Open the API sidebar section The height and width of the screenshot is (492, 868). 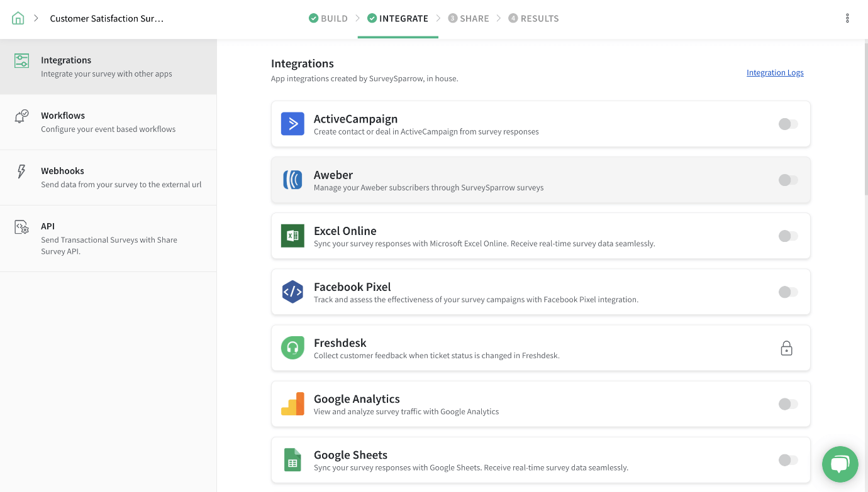pyautogui.click(x=108, y=238)
